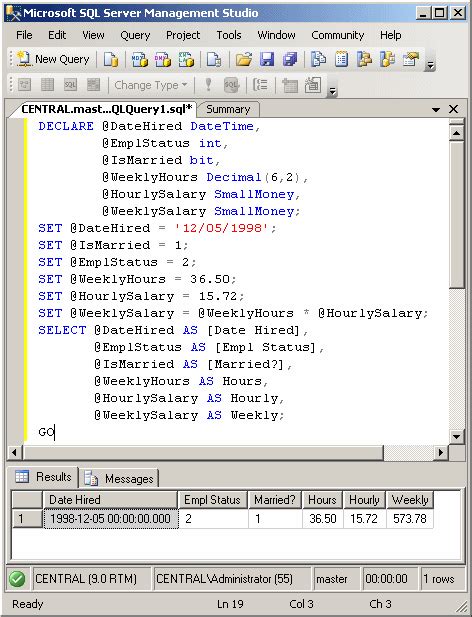Select the 1998-12-05 00:00:00.000 cell
This screenshot has height=617, width=472.
coord(111,519)
